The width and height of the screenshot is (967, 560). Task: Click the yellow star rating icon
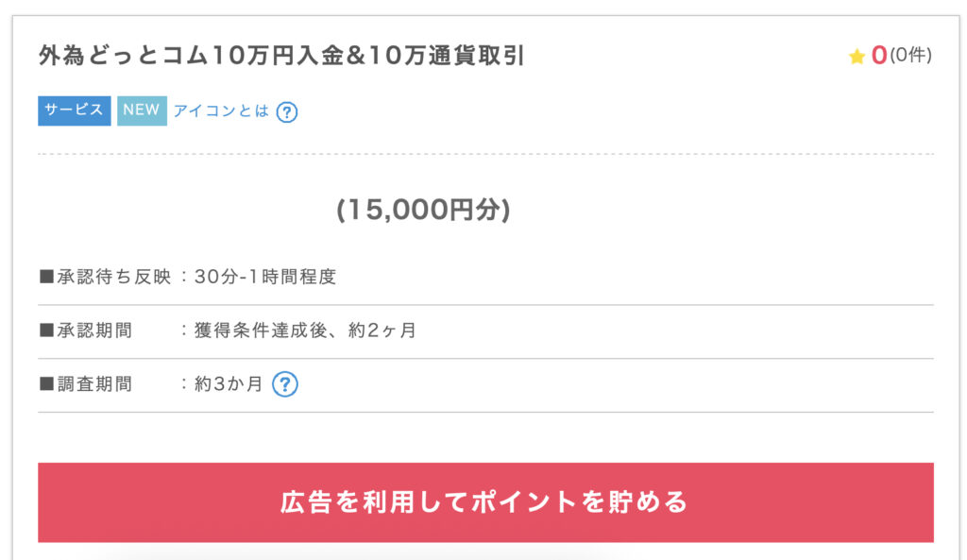coord(857,57)
